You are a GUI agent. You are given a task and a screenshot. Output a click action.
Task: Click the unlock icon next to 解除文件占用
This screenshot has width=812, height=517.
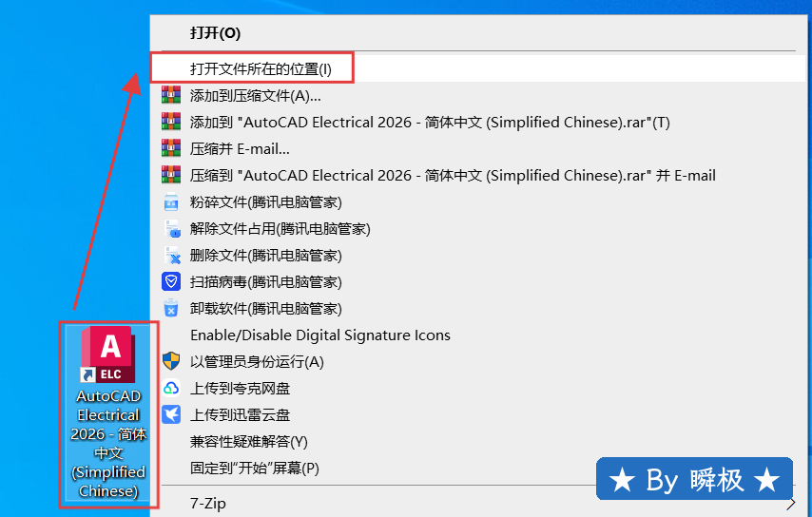171,228
